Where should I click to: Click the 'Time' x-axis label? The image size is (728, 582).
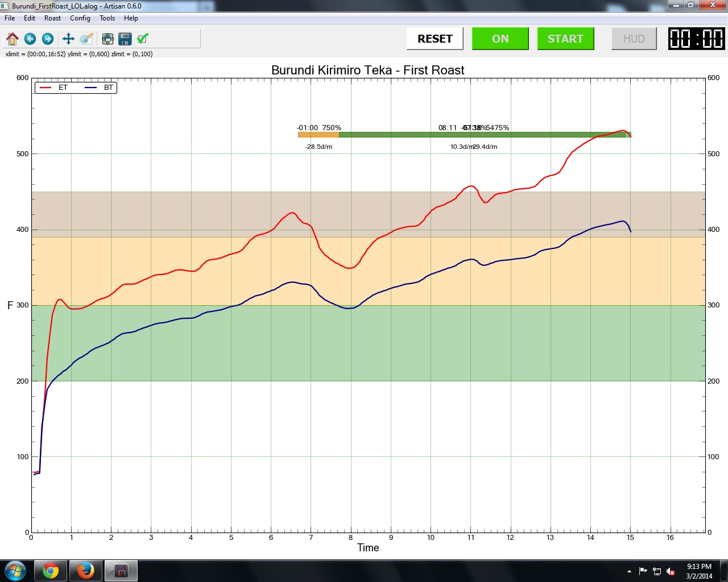point(368,548)
